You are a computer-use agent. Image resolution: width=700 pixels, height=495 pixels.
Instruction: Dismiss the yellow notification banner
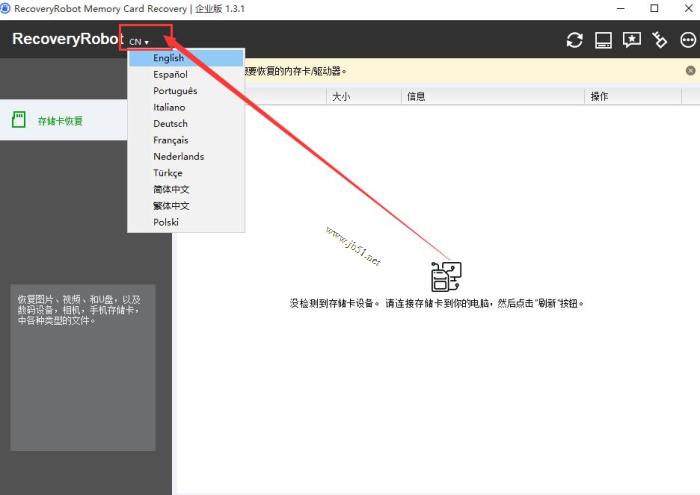(x=690, y=71)
